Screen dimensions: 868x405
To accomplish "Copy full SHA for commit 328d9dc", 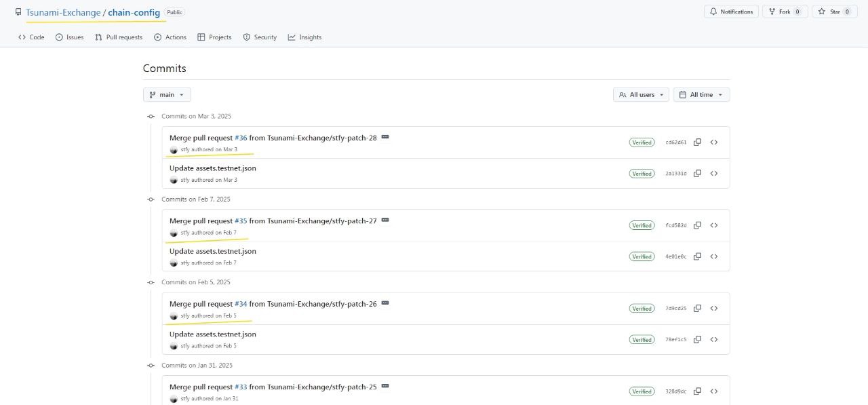I will (697, 391).
